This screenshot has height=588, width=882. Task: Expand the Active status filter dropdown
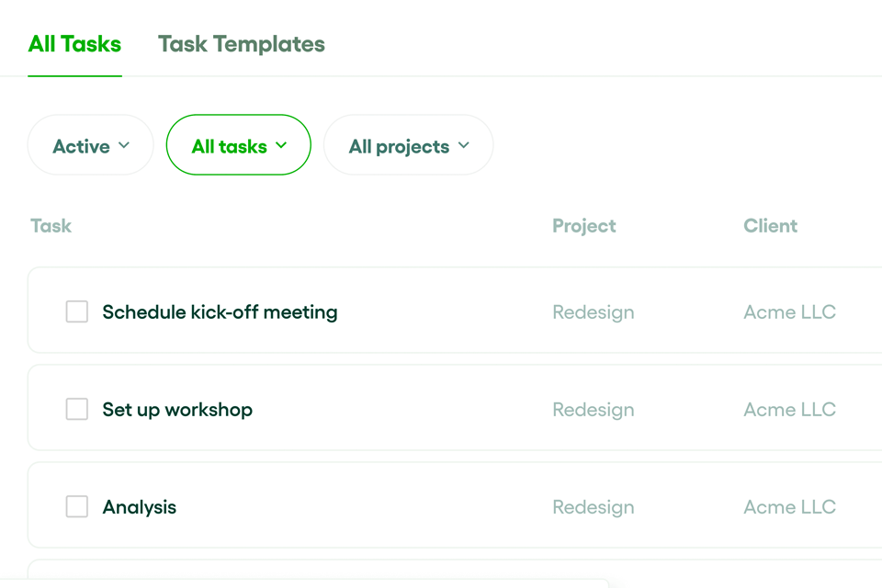[x=90, y=146]
